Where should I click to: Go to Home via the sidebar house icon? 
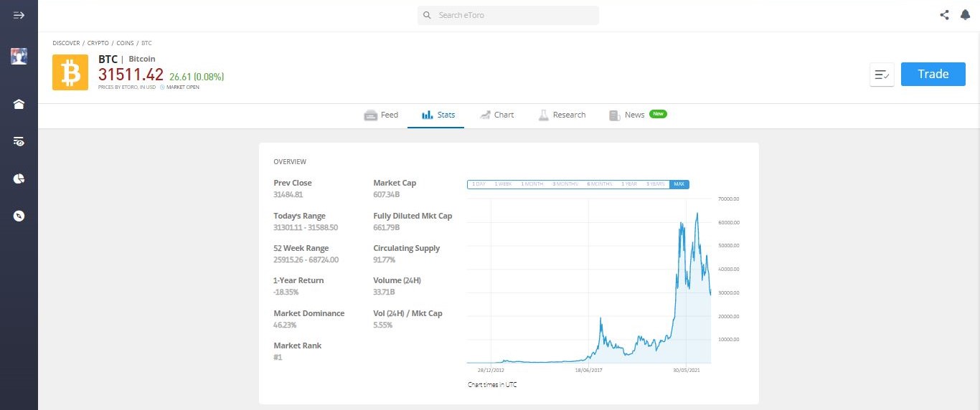[19, 105]
